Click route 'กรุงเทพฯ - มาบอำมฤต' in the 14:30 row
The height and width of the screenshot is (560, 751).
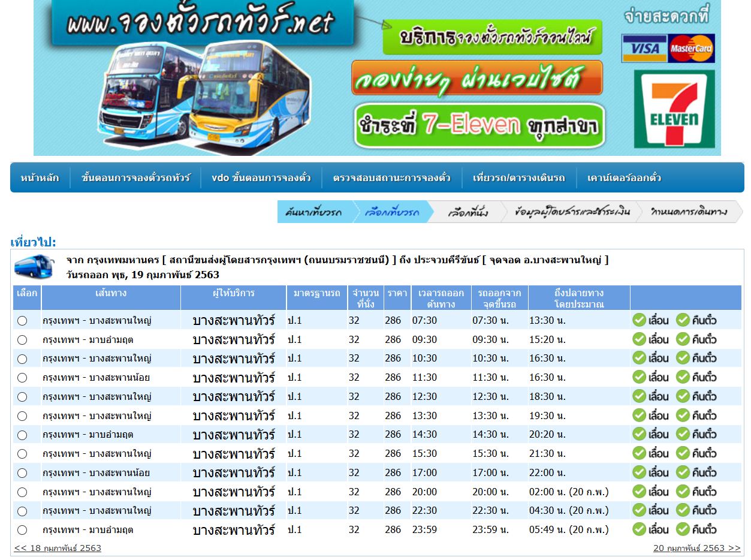(x=88, y=434)
